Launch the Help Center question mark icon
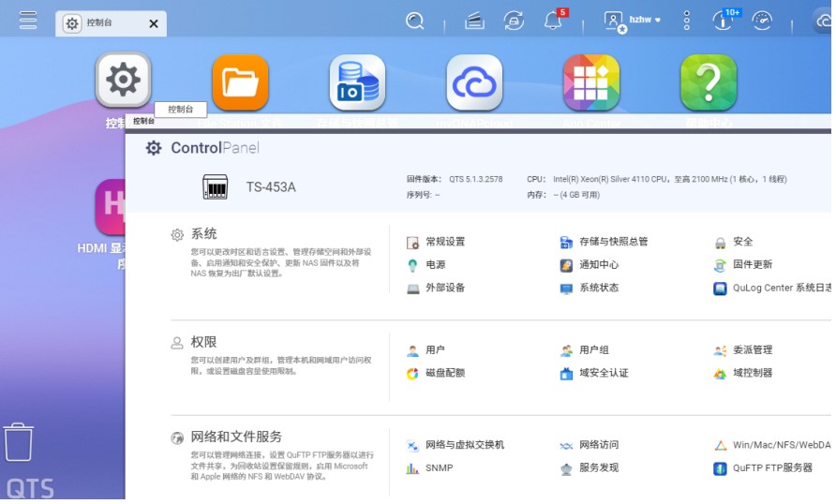 (709, 82)
